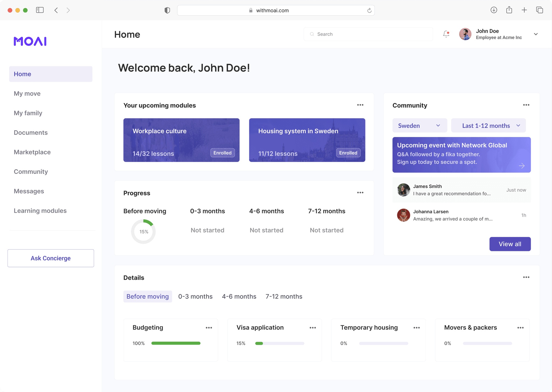Open the Progress card options menu
Viewport: 552px width, 392px height.
pyautogui.click(x=360, y=193)
